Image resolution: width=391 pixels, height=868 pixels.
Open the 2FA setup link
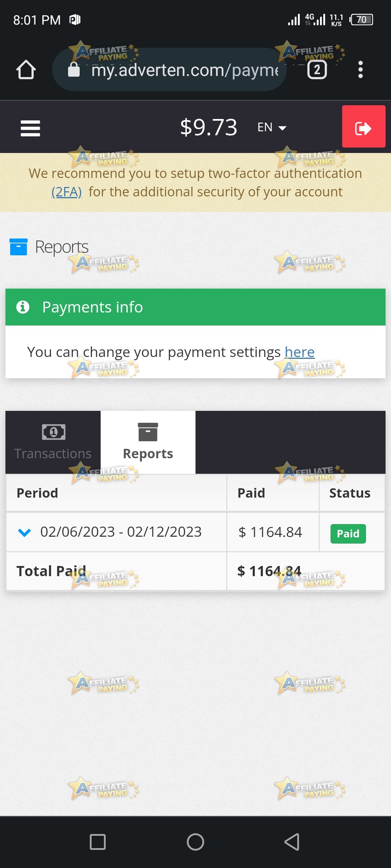click(x=67, y=192)
